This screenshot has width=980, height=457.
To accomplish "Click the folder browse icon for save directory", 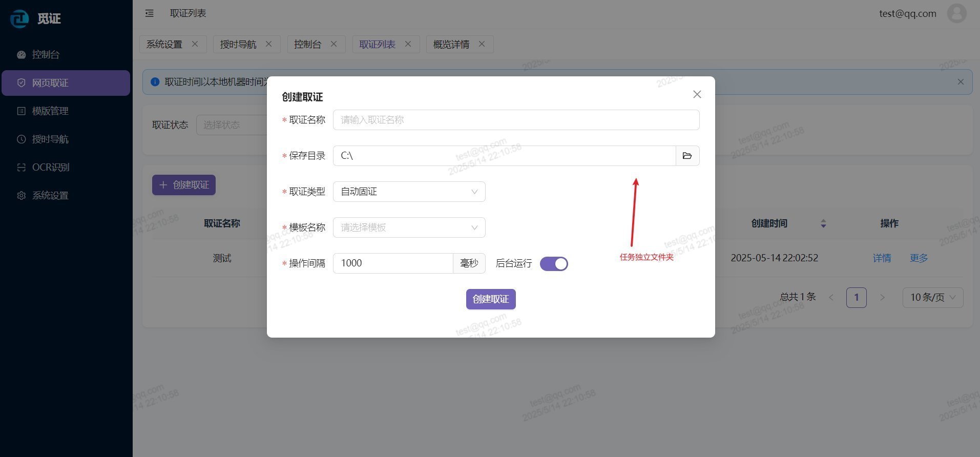I will coord(687,156).
